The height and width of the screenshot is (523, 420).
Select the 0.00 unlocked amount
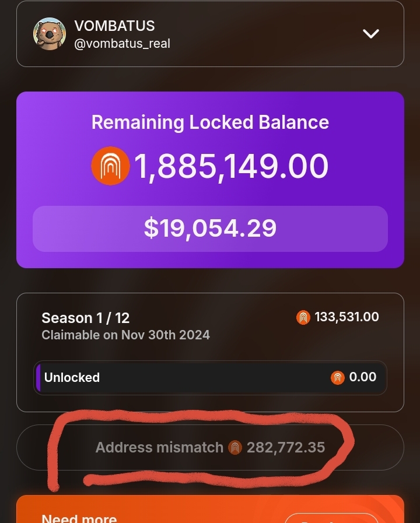click(x=363, y=377)
